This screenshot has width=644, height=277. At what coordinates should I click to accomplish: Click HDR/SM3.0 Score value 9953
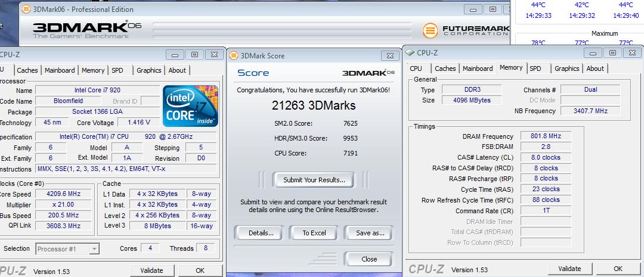coord(351,138)
